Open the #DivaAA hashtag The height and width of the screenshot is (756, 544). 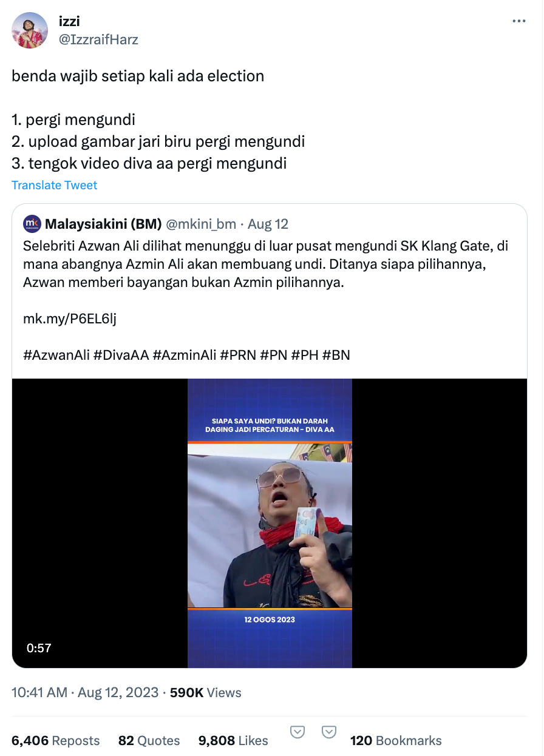121,355
